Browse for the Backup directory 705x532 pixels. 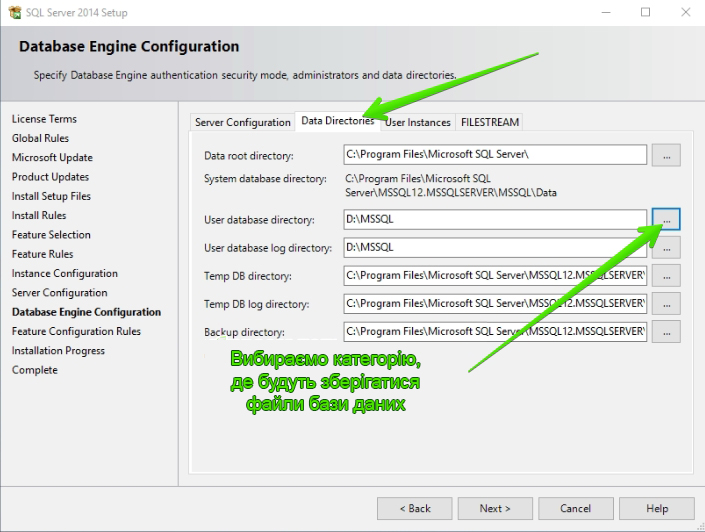(x=666, y=332)
